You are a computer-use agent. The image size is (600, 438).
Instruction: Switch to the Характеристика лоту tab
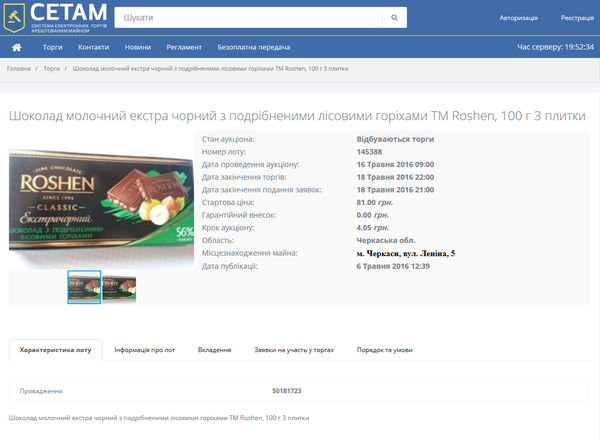click(55, 350)
